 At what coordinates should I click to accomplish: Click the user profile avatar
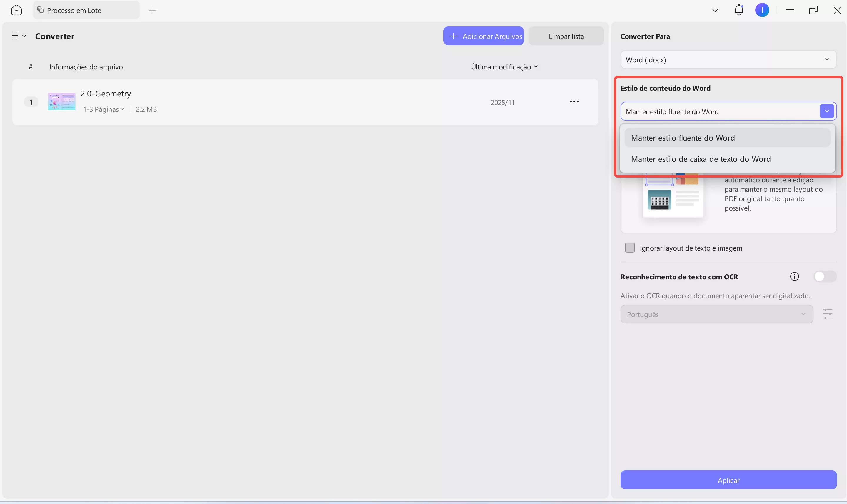(762, 10)
